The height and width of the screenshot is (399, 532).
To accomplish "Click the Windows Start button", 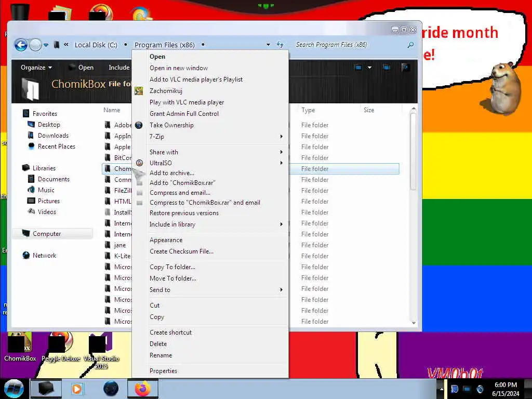I will (14, 389).
